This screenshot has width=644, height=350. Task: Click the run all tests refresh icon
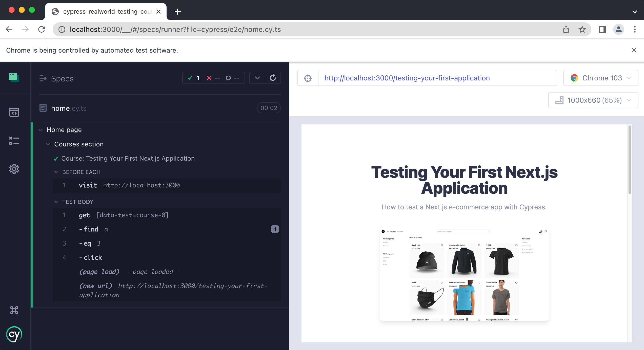tap(272, 78)
